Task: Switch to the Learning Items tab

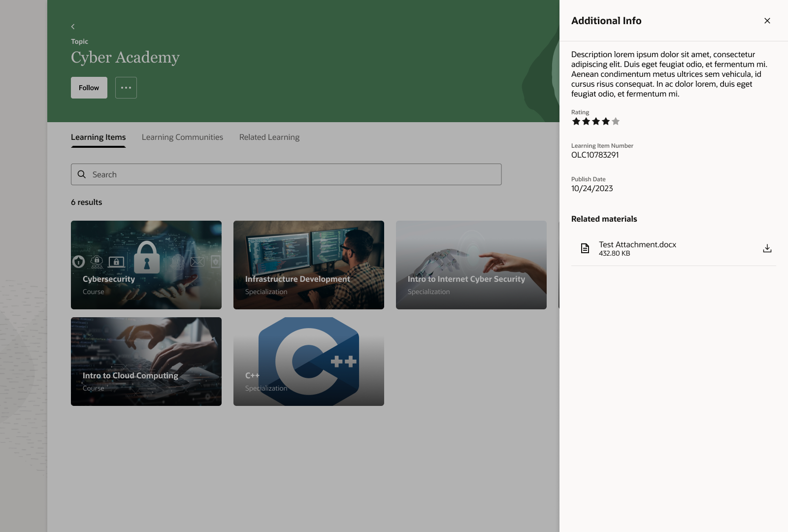Action: point(98,137)
